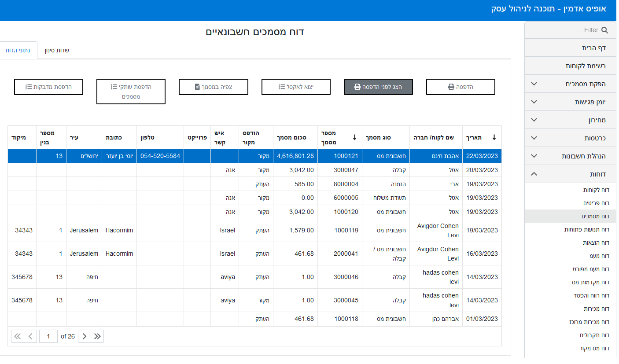Collapse the דוחות menu section
This screenshot has height=364, width=619.
pos(570,174)
